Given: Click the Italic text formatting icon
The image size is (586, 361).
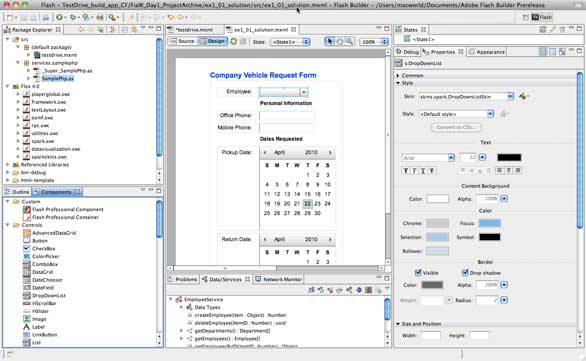Looking at the screenshot, I should click(x=414, y=171).
